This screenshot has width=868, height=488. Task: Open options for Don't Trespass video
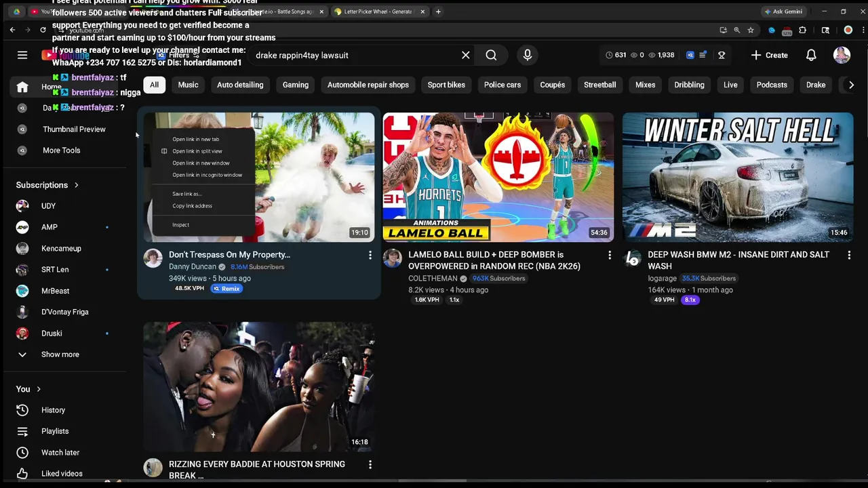pyautogui.click(x=370, y=255)
